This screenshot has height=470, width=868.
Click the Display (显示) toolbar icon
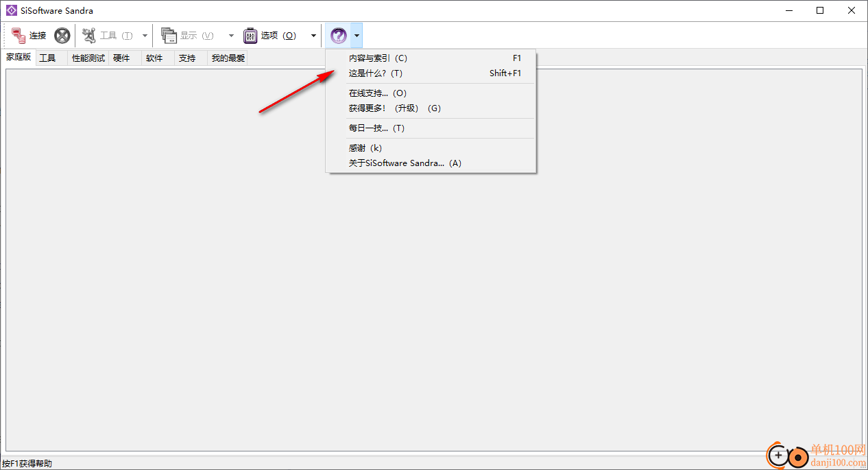pyautogui.click(x=169, y=36)
